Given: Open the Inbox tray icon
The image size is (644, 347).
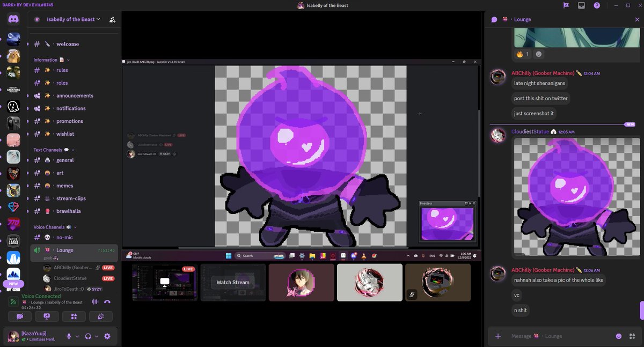Looking at the screenshot, I should pos(581,5).
